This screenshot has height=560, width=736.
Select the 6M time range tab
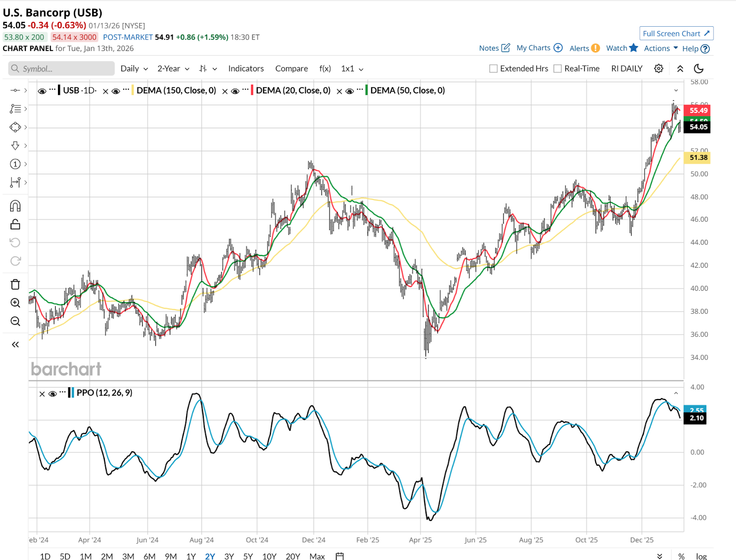pyautogui.click(x=149, y=556)
